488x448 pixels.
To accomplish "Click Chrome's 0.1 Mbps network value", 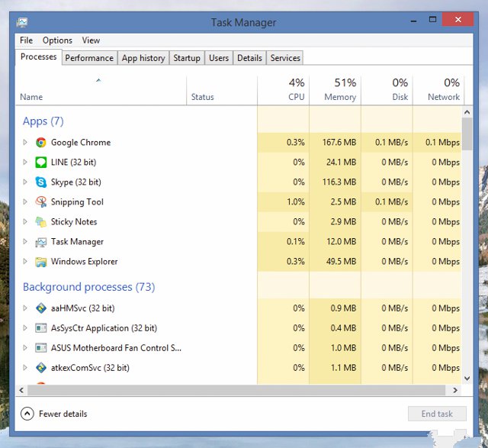I will click(x=442, y=143).
